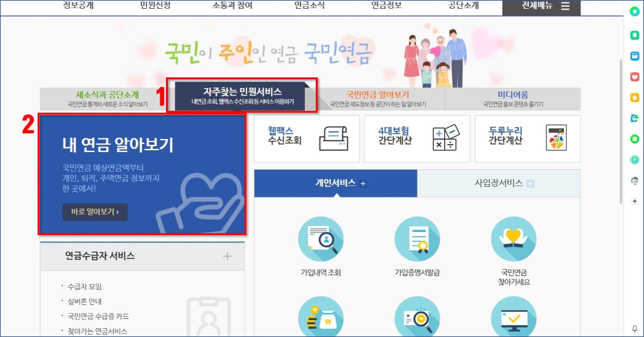Image resolution: width=644 pixels, height=337 pixels.
Task: Open the 찾아가는 연금서비스 link
Action: pos(97,331)
